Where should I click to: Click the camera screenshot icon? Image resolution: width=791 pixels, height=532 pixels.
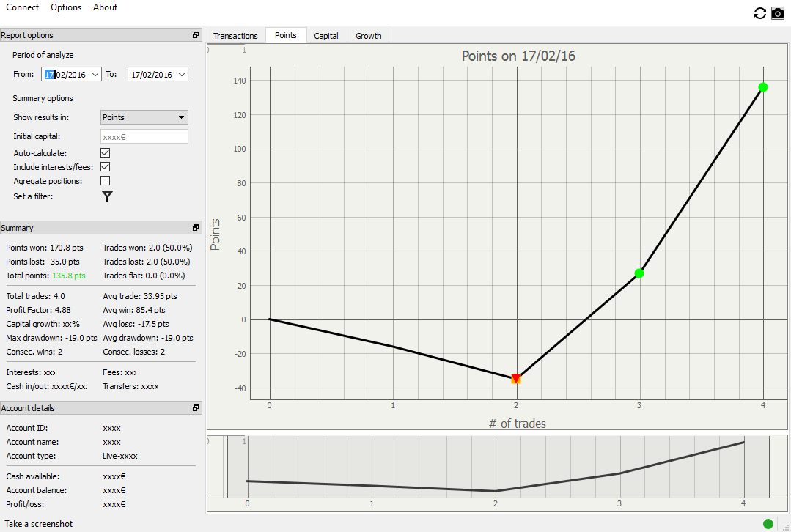(778, 14)
